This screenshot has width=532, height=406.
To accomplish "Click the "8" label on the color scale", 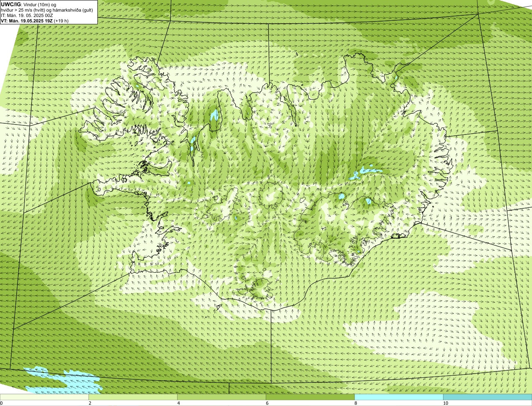I will 356,403.
